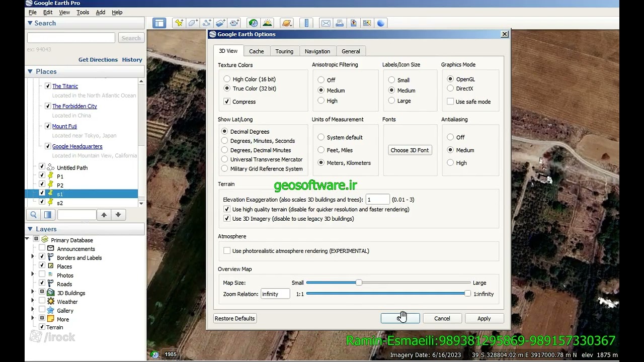
Task: Adjust the Map Size slider handle
Action: coord(359,283)
